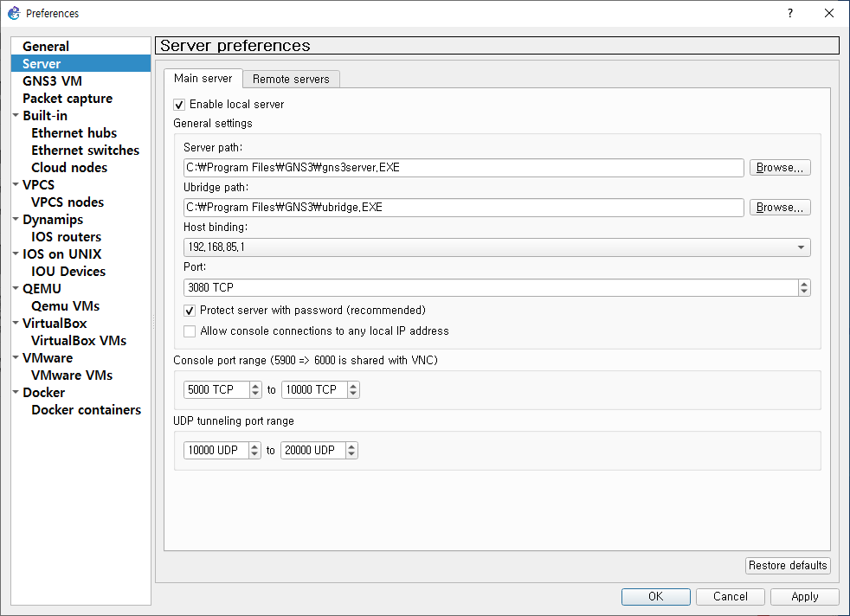Image resolution: width=850 pixels, height=616 pixels.
Task: Click the Restore defaults button
Action: 788,566
